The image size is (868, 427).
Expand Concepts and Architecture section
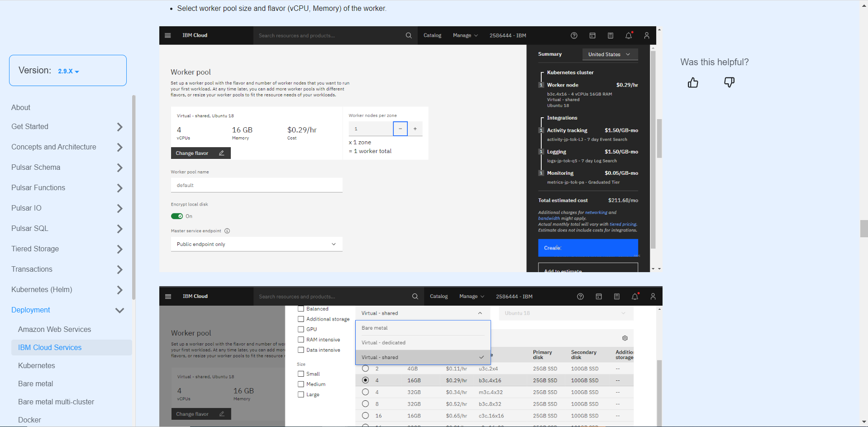pyautogui.click(x=119, y=147)
